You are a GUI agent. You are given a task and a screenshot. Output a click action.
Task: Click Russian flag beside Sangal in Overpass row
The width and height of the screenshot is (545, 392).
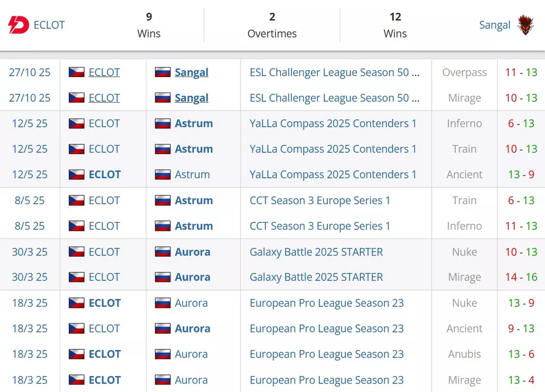tap(162, 72)
